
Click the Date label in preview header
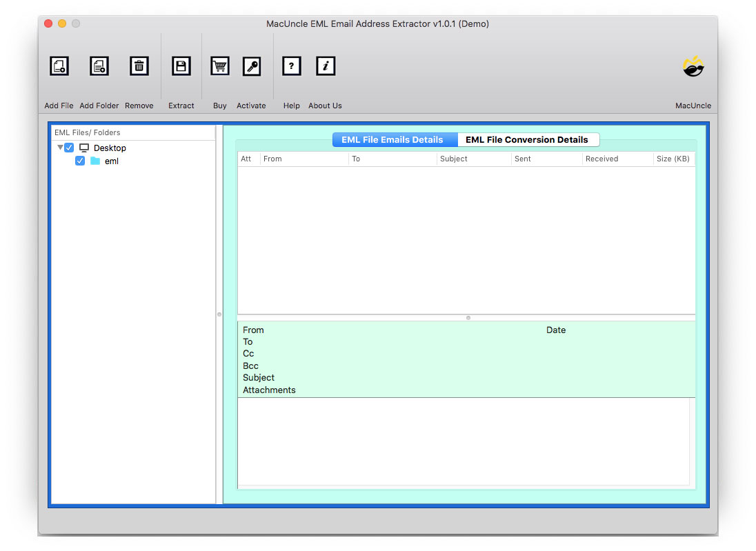(x=556, y=330)
